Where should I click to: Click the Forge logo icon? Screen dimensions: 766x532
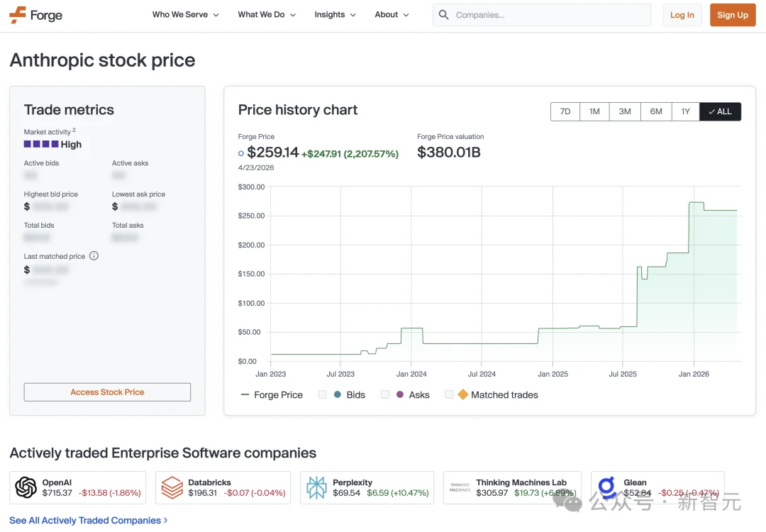16,14
